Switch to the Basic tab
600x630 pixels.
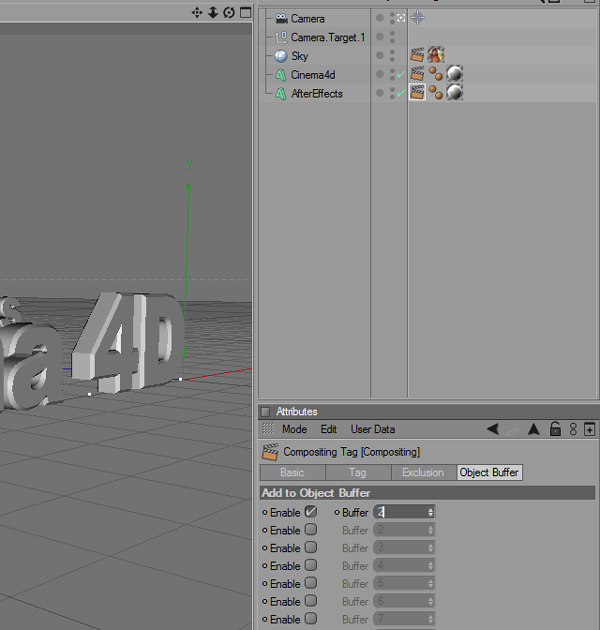[293, 472]
